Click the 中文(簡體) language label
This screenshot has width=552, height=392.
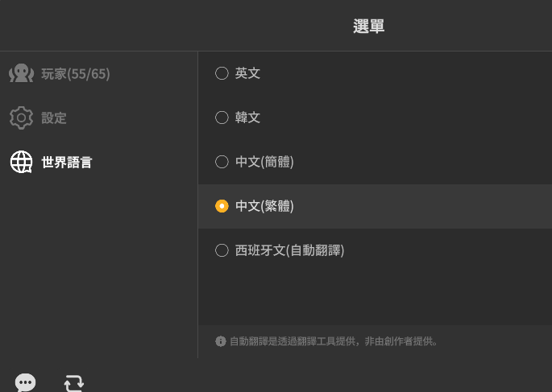(264, 162)
